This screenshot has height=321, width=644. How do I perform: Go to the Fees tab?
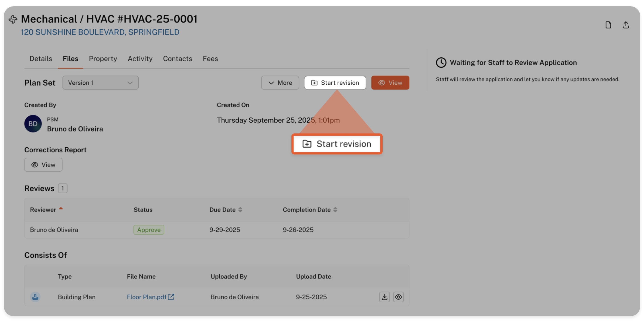(210, 59)
